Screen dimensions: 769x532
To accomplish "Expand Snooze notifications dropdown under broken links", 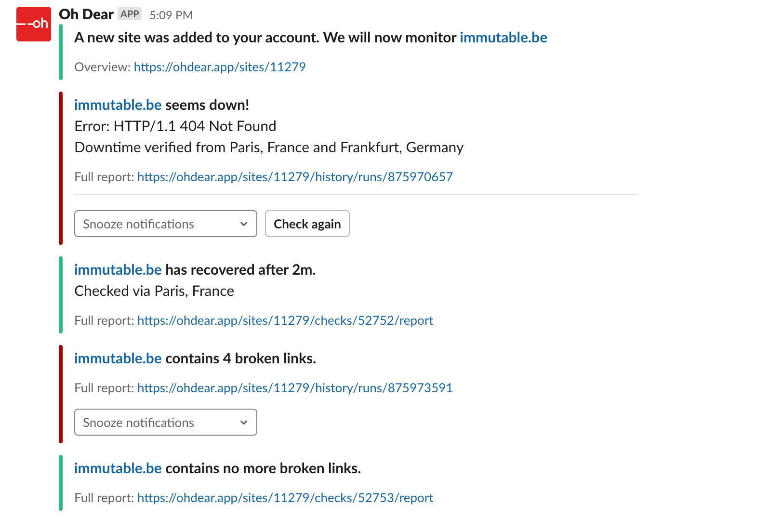I will [166, 422].
